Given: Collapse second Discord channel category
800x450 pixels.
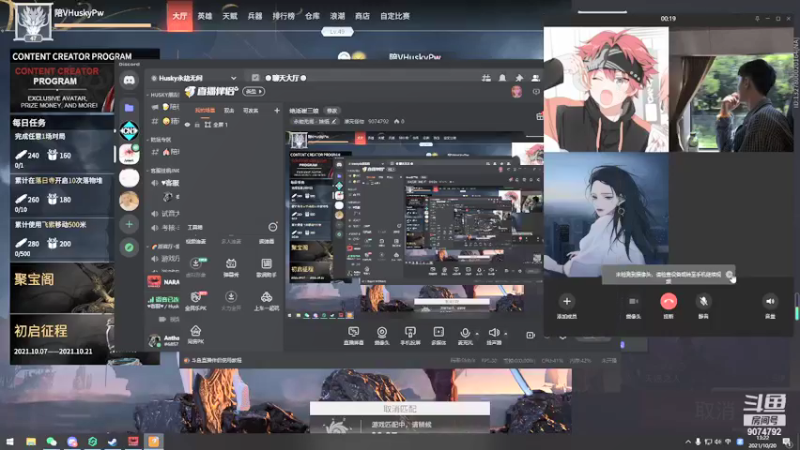Looking at the screenshot, I should (160, 139).
